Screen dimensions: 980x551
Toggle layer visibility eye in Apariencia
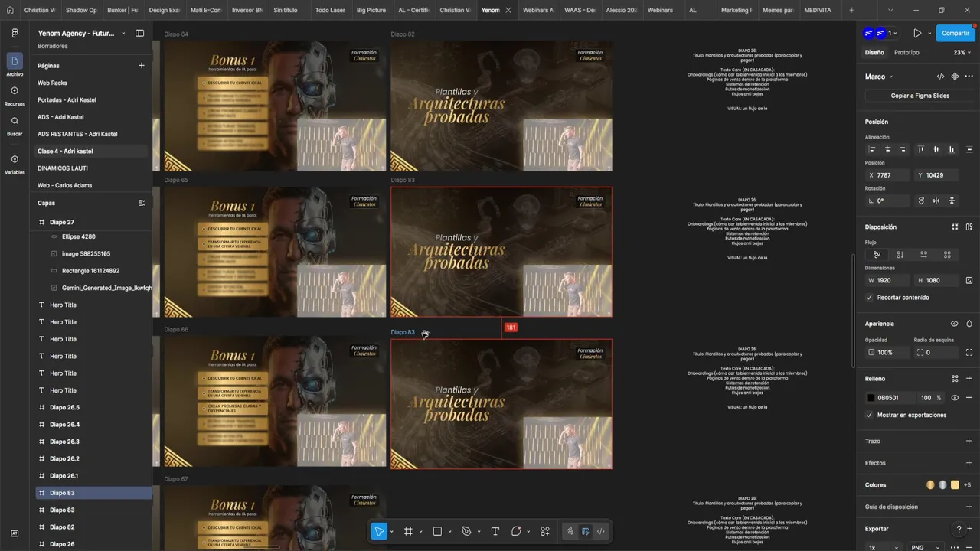coord(954,324)
